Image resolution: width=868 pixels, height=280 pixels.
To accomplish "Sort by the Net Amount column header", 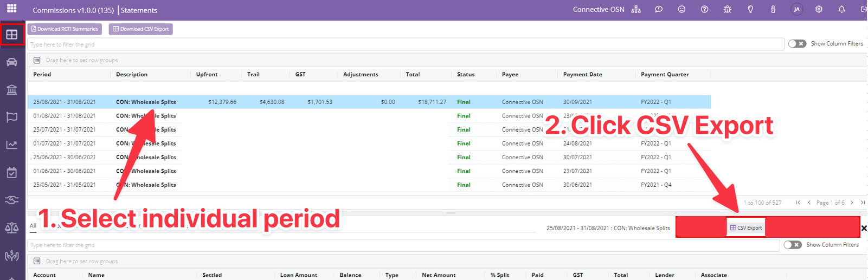I will click(x=439, y=275).
